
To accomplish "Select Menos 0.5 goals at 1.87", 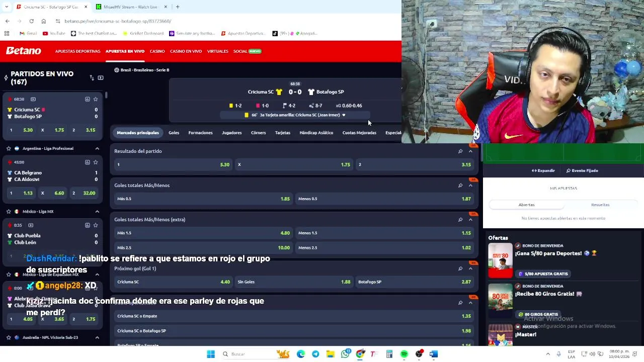I will 384,199.
